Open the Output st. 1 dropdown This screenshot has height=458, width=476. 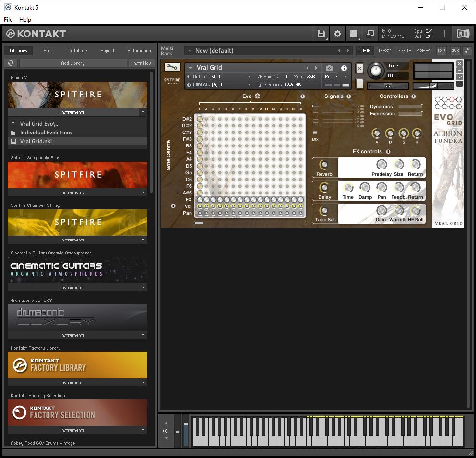(249, 77)
